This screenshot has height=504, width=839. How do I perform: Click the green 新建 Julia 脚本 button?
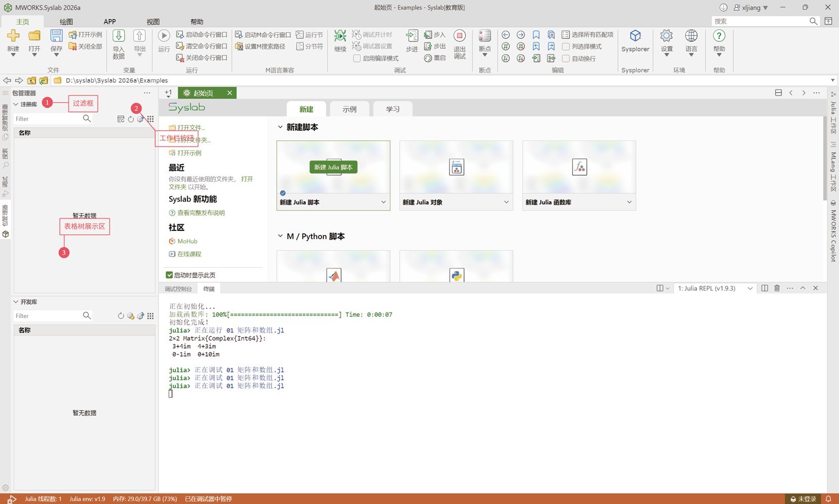click(x=334, y=167)
